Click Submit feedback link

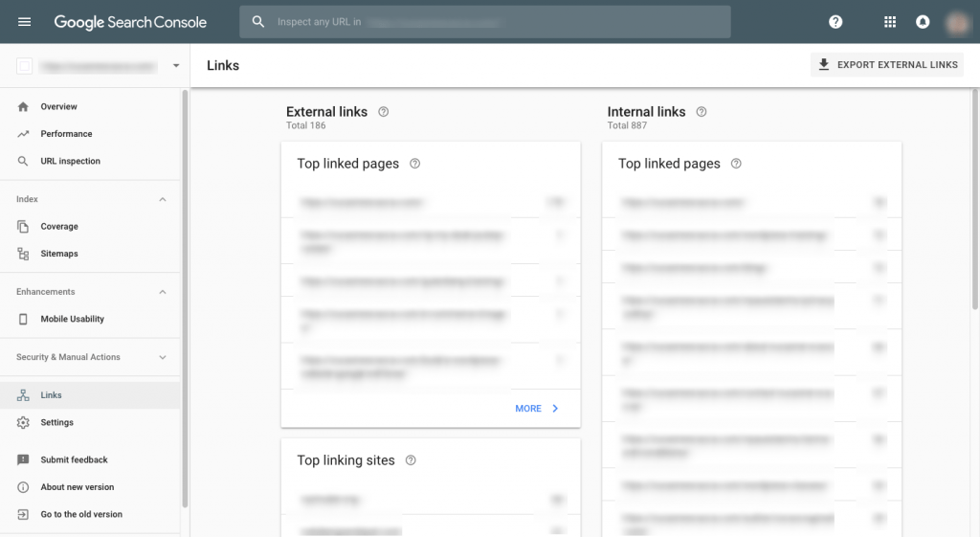click(74, 460)
